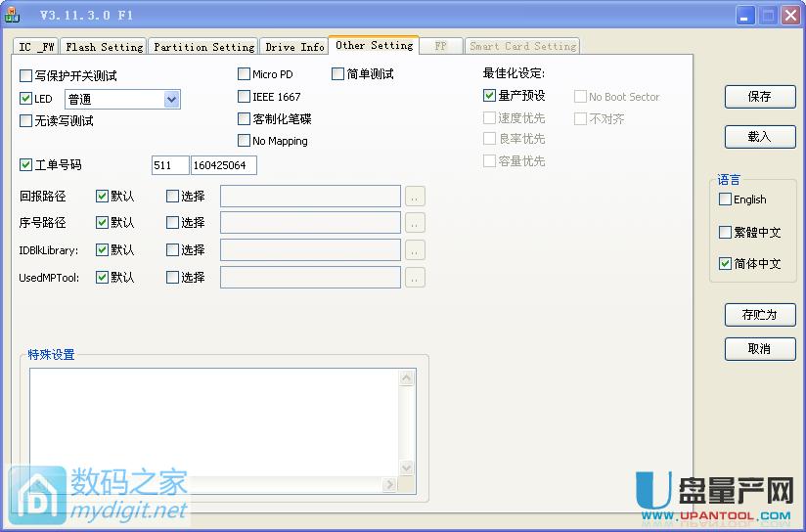This screenshot has height=532, width=806.
Task: Minimize the window
Action: coord(744,16)
